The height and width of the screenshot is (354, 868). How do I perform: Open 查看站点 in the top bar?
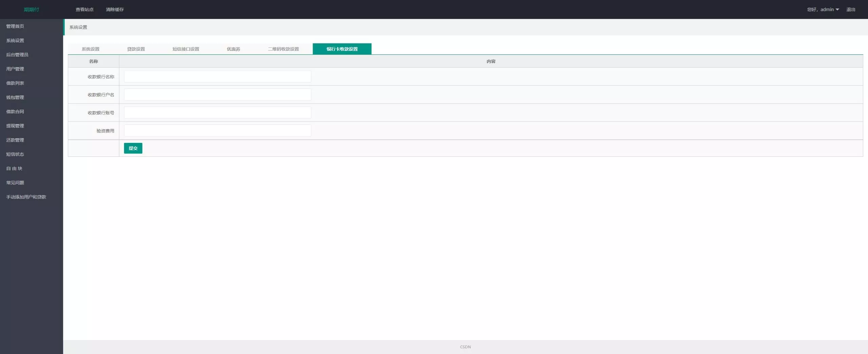pos(84,10)
